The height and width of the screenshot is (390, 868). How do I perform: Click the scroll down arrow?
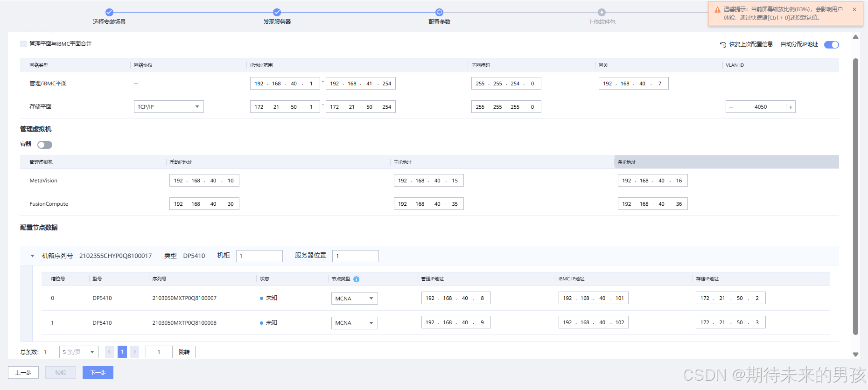(x=855, y=355)
